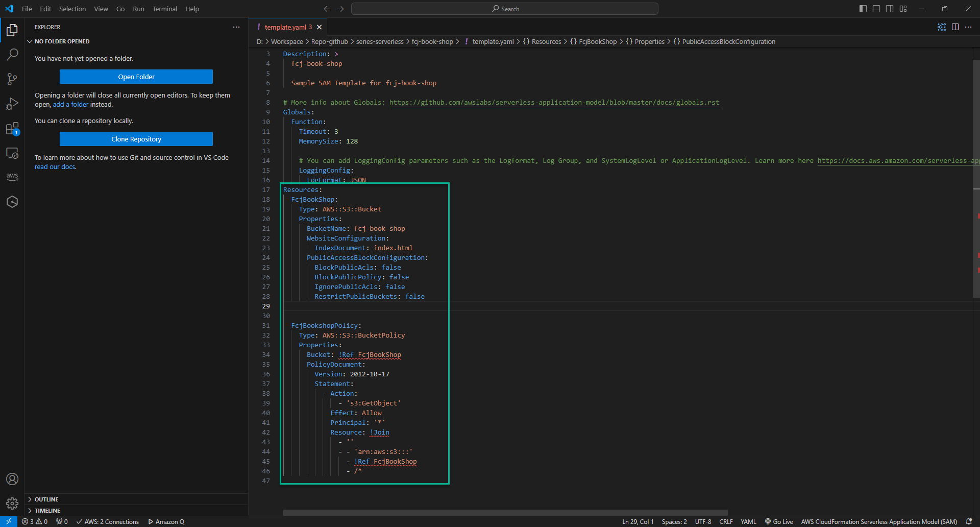The image size is (980, 527).
Task: Toggle Secondary Side Bar visibility
Action: tap(890, 9)
